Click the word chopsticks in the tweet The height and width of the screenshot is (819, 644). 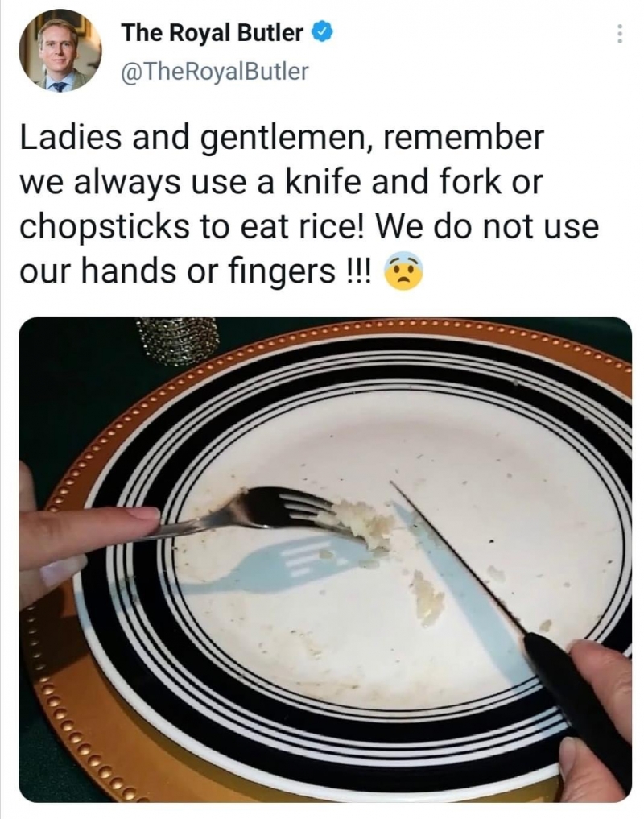(105, 227)
